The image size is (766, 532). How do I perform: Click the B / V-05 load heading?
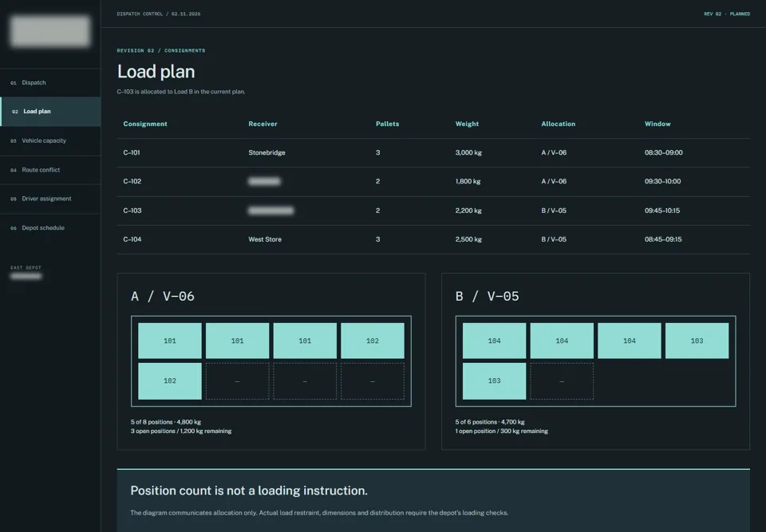pos(487,296)
